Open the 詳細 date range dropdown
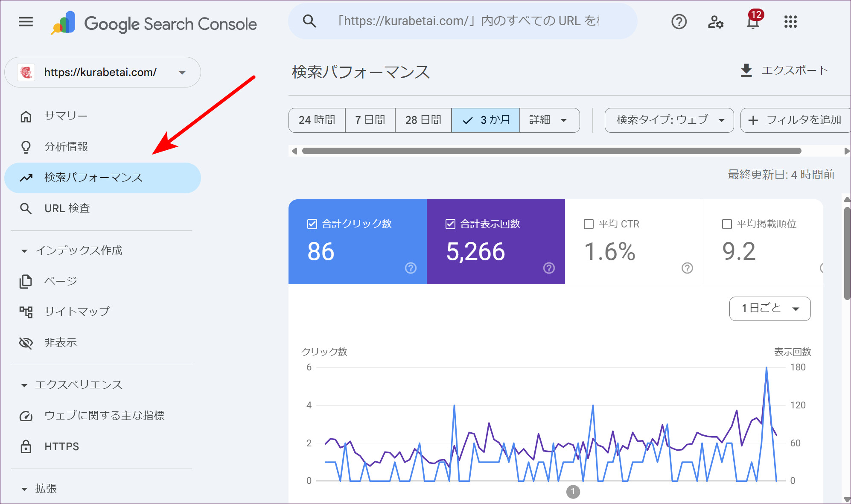Screen dimensions: 851x504 coord(549,120)
